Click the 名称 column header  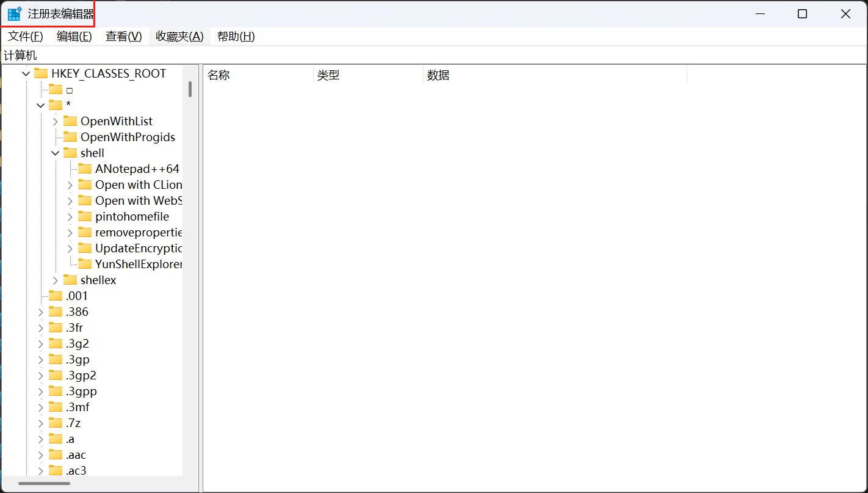(258, 75)
